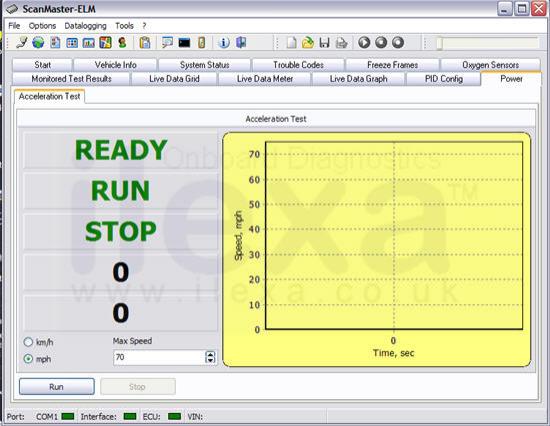Viewport: 550px width, 426px height.
Task: Click the green RUN status text
Action: (x=121, y=191)
